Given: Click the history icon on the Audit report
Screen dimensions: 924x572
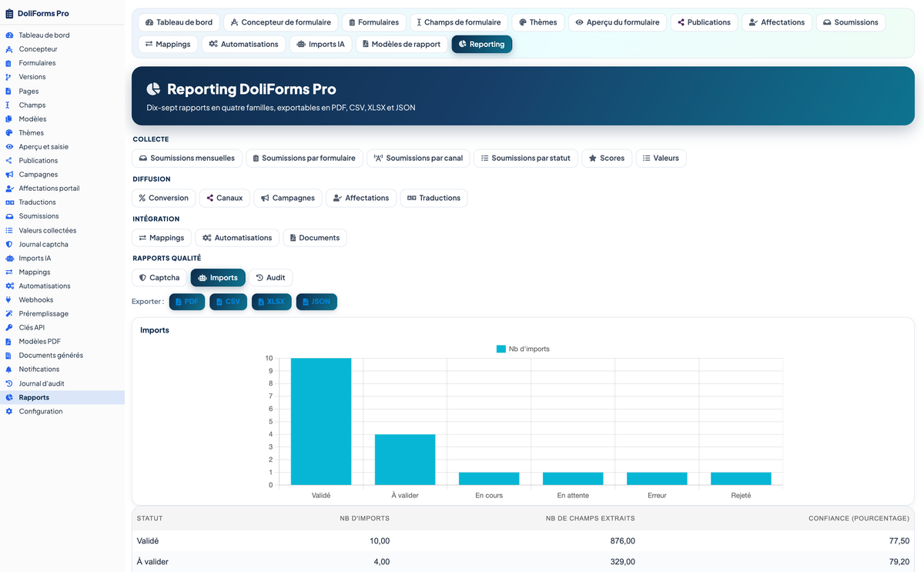Looking at the screenshot, I should (x=260, y=278).
